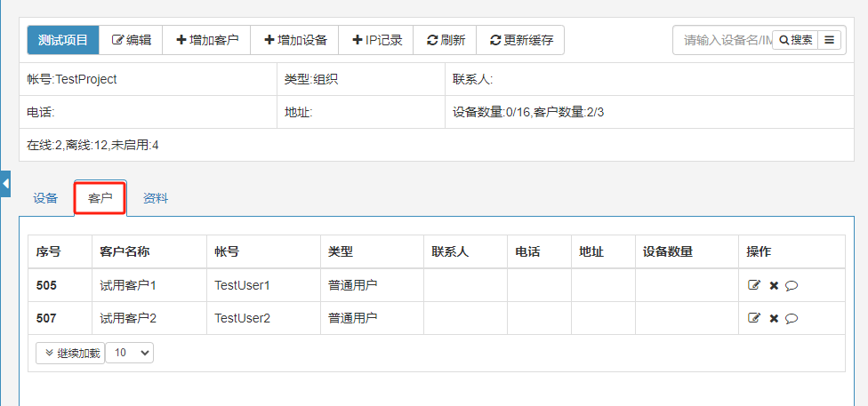
Task: Click the edit icon for 试用客户2
Action: [x=754, y=318]
